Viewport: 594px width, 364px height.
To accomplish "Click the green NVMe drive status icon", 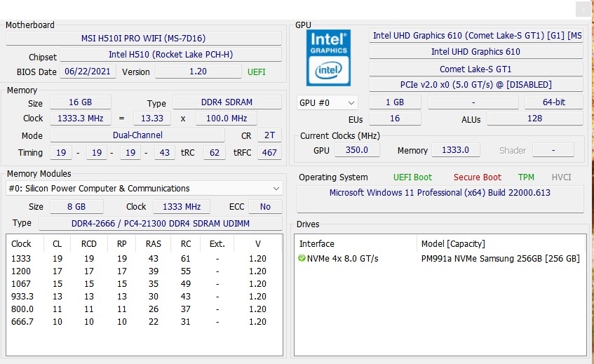I will pyautogui.click(x=302, y=258).
